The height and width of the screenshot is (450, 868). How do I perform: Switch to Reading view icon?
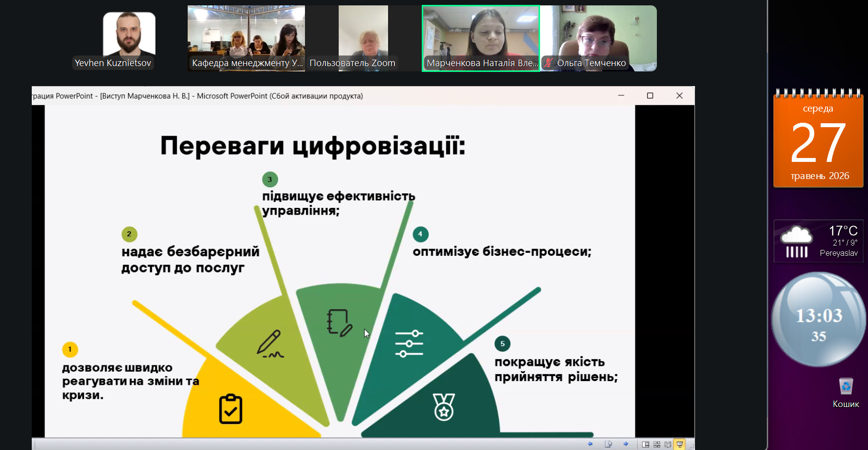point(668,444)
